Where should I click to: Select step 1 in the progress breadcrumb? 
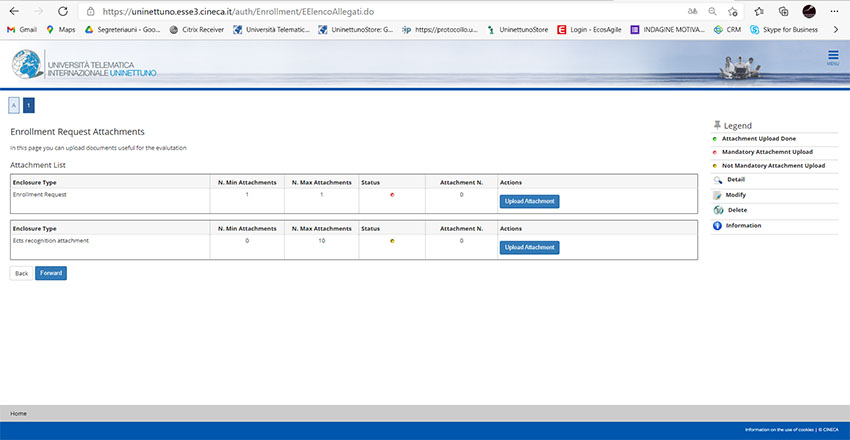click(28, 105)
